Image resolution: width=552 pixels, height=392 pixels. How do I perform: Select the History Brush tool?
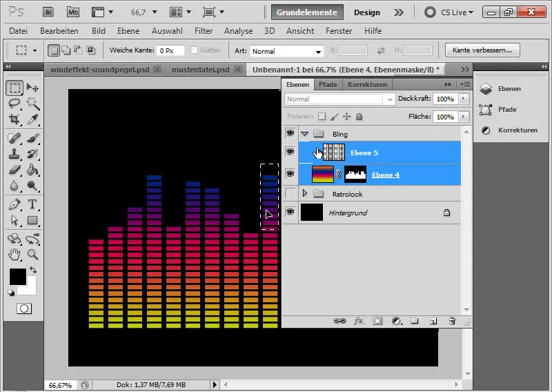click(x=32, y=154)
